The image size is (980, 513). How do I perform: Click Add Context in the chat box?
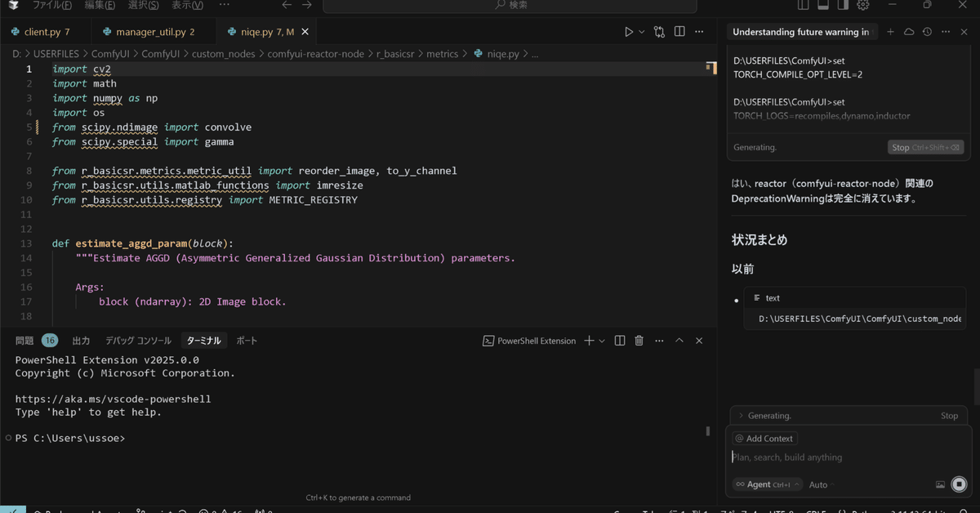coord(764,438)
